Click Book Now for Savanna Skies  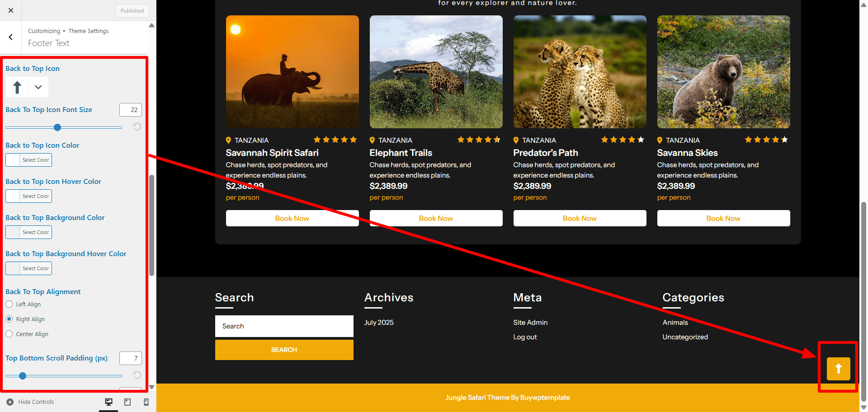(x=724, y=218)
